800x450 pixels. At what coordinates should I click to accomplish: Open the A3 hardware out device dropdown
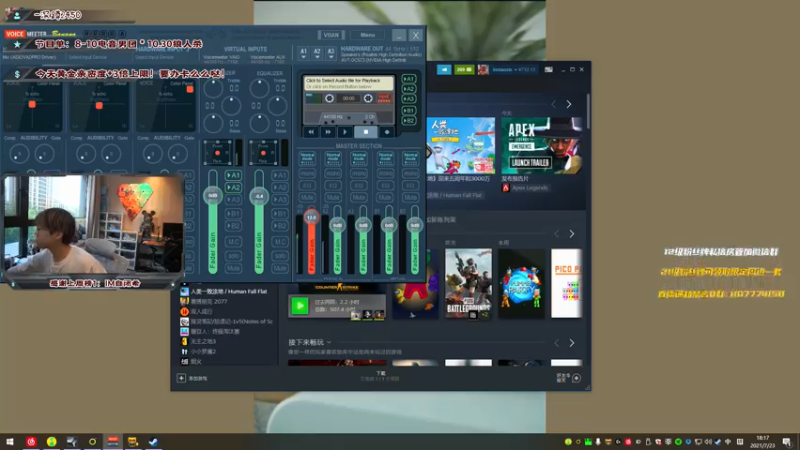(331, 53)
